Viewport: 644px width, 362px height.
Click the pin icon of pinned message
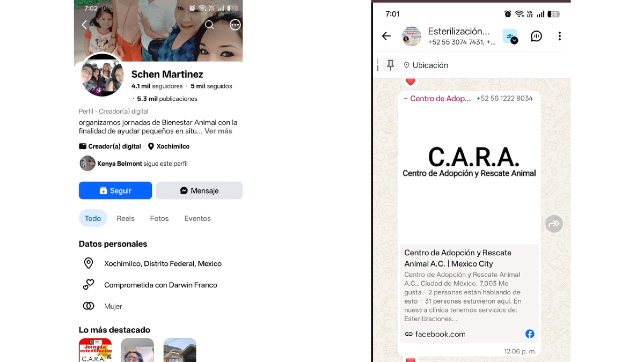[390, 65]
